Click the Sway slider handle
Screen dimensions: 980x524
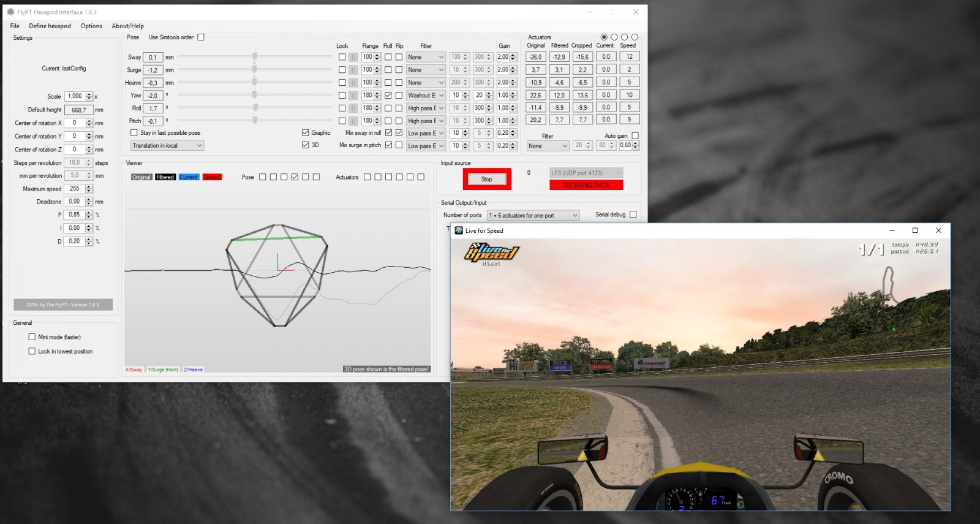pyautogui.click(x=255, y=56)
